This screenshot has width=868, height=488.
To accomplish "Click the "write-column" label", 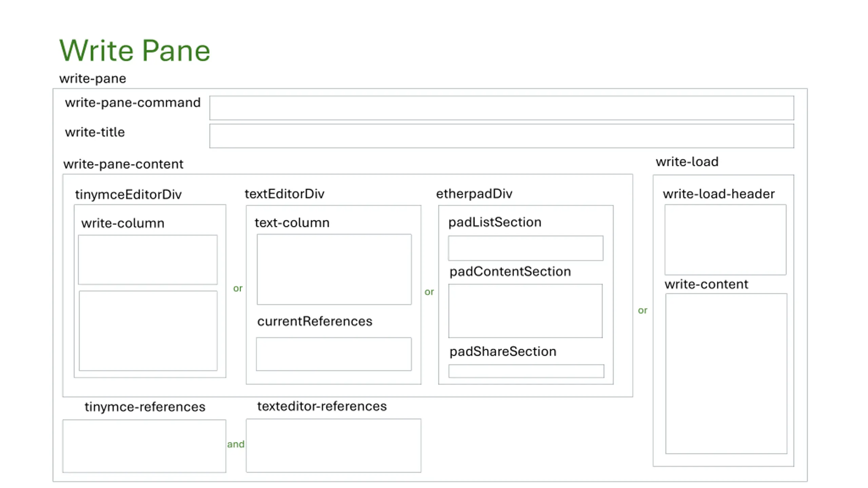I will 123,223.
